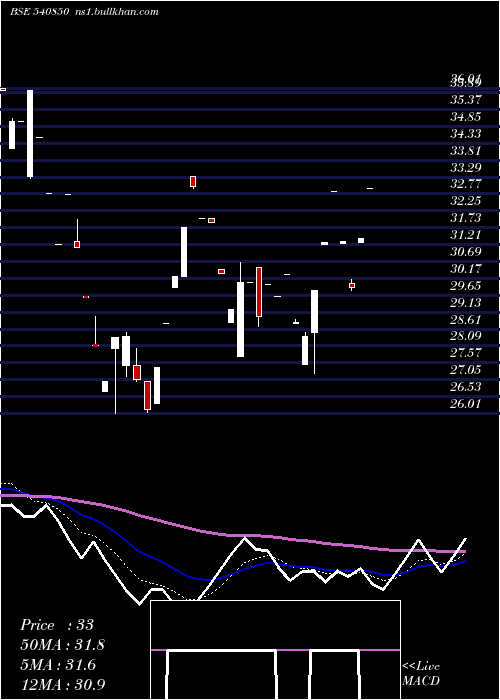500x700 pixels.
Task: Click the 12MA : 30.9 readout
Action: (x=63, y=685)
